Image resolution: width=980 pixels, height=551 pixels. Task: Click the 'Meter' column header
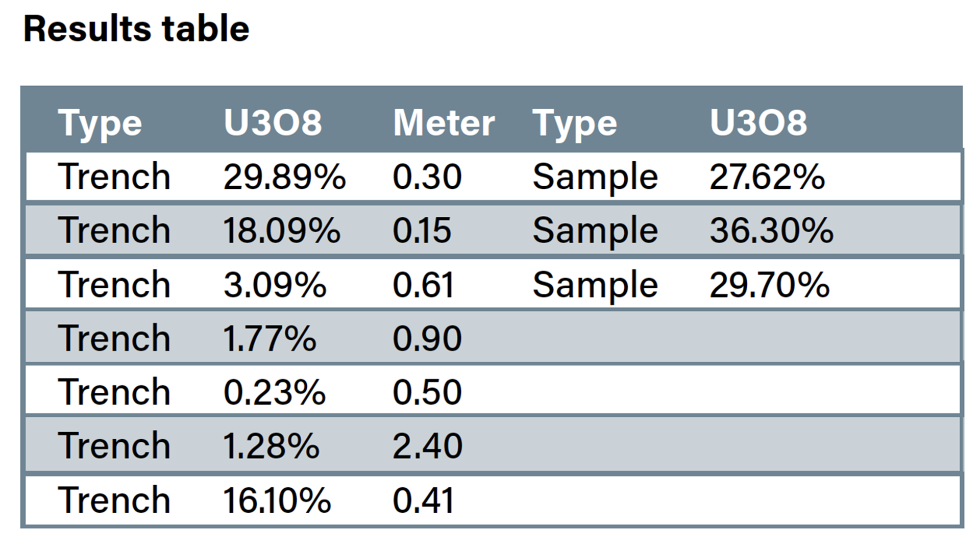[x=444, y=123]
